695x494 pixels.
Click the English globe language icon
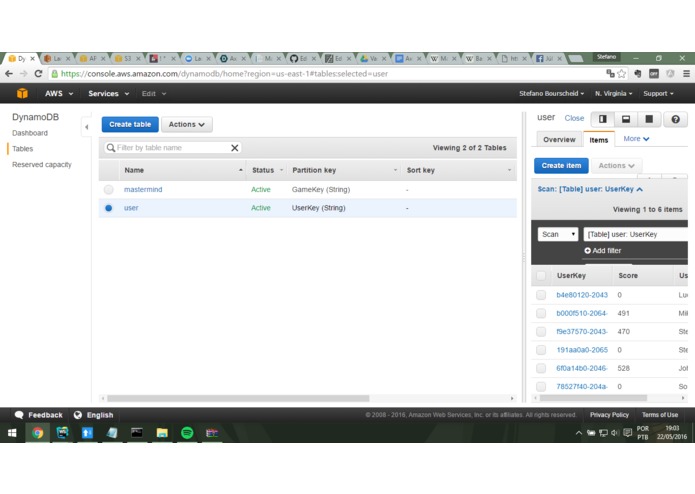pos(78,415)
